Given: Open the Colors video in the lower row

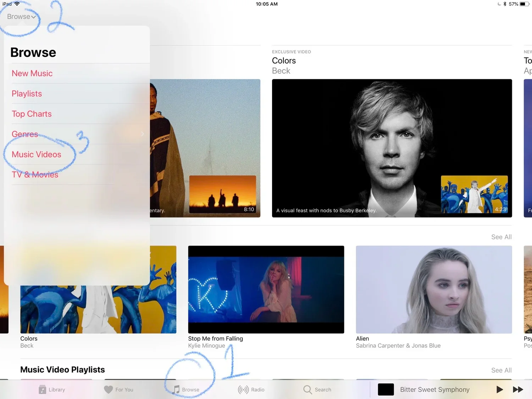Looking at the screenshot, I should [x=98, y=309].
